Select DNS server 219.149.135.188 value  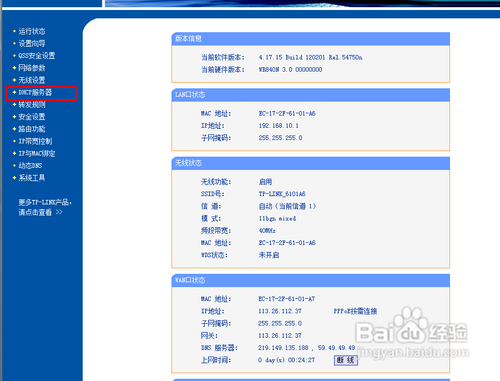283,348
